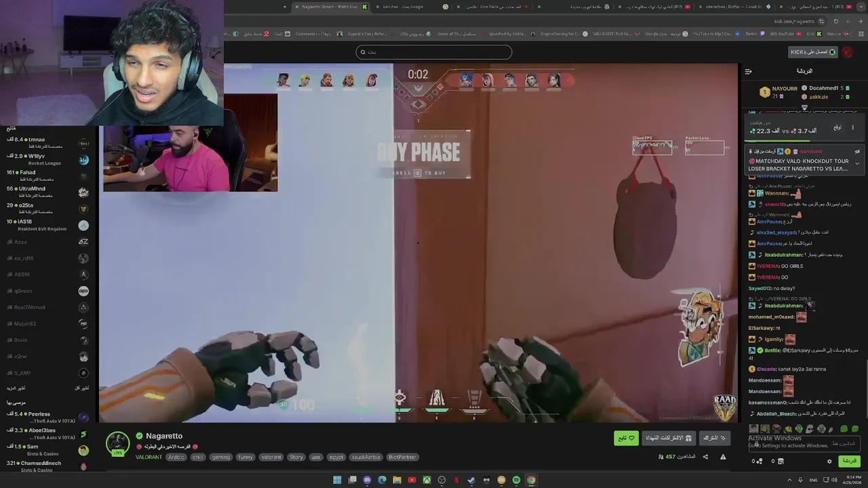868x488 pixels.
Task: Open chat settings gear icon
Action: coord(829,462)
